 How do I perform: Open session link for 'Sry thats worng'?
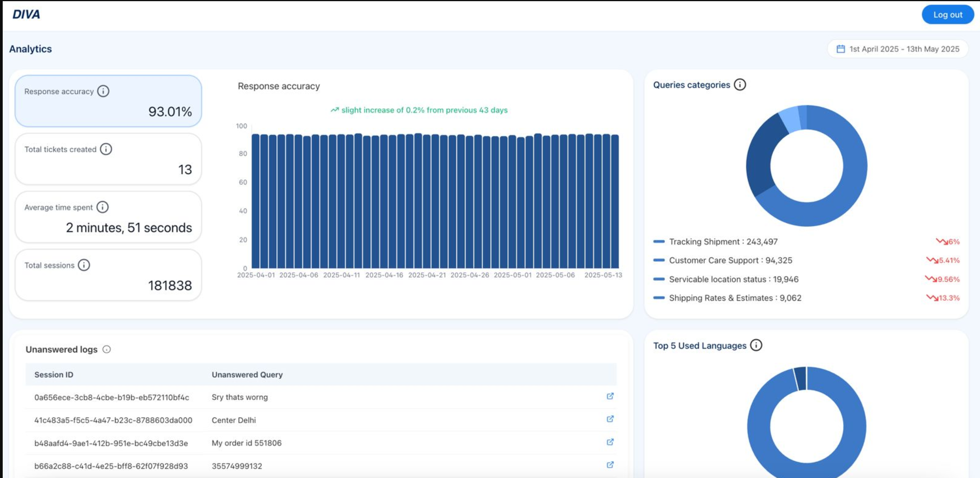[610, 396]
